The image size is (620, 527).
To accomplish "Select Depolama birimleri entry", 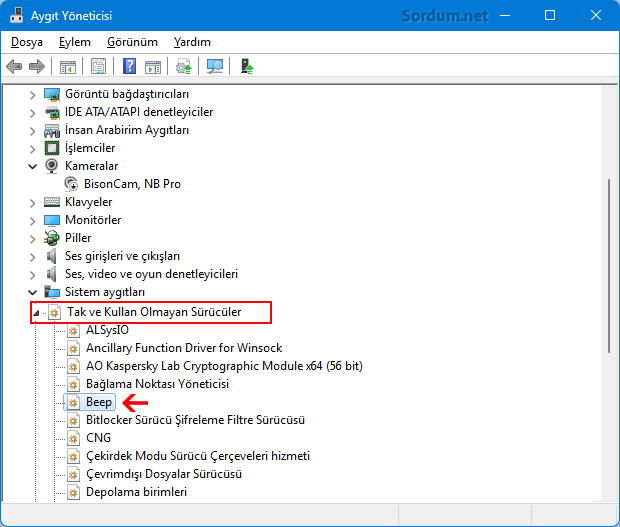I will click(136, 492).
